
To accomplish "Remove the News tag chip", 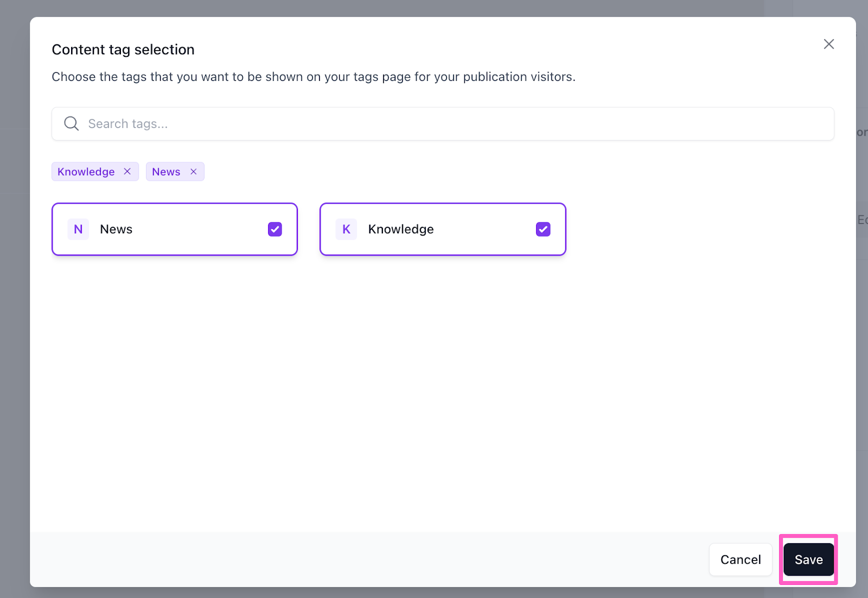I will pos(194,171).
